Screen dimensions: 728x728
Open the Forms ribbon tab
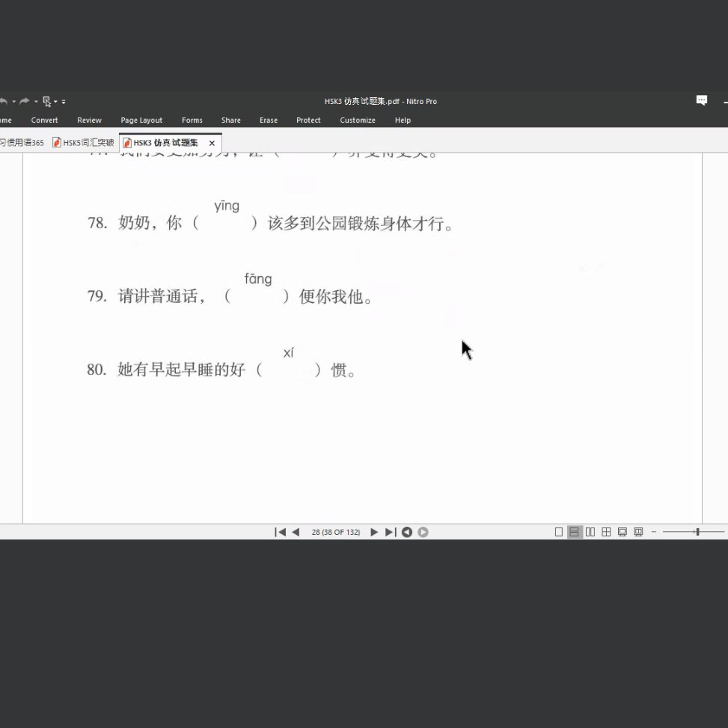(x=192, y=120)
